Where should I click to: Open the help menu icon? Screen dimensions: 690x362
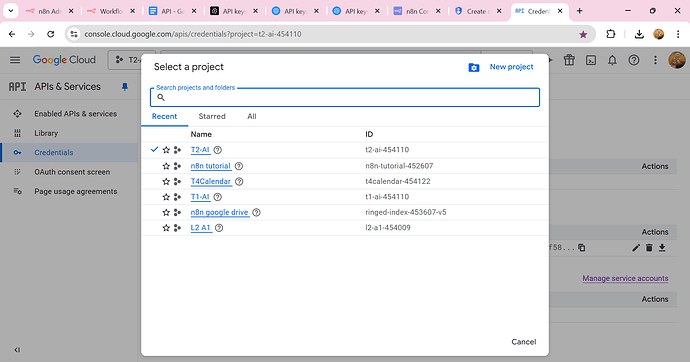634,60
